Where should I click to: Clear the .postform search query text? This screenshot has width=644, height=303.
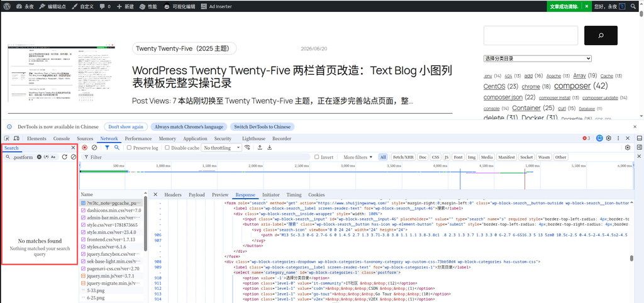(39, 157)
